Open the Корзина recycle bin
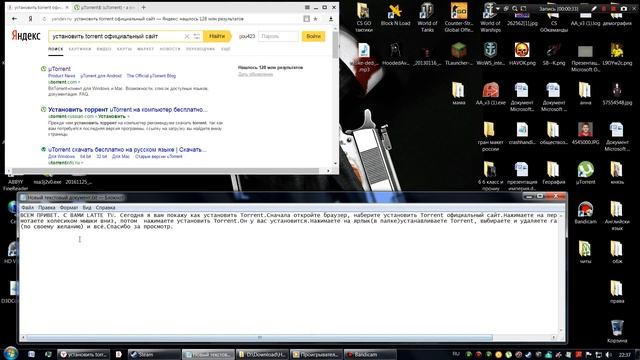 coord(617,331)
